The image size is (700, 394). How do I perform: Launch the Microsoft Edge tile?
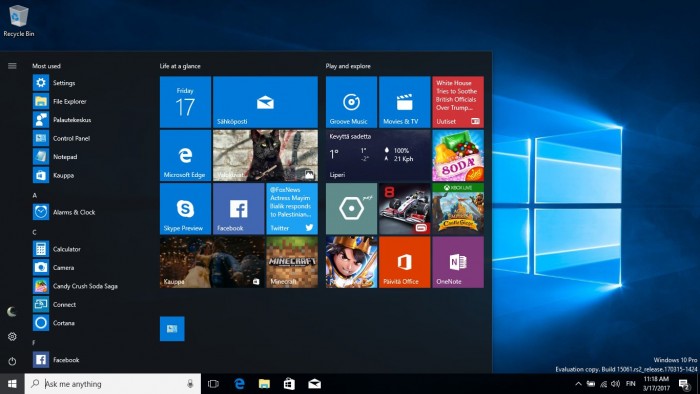185,155
